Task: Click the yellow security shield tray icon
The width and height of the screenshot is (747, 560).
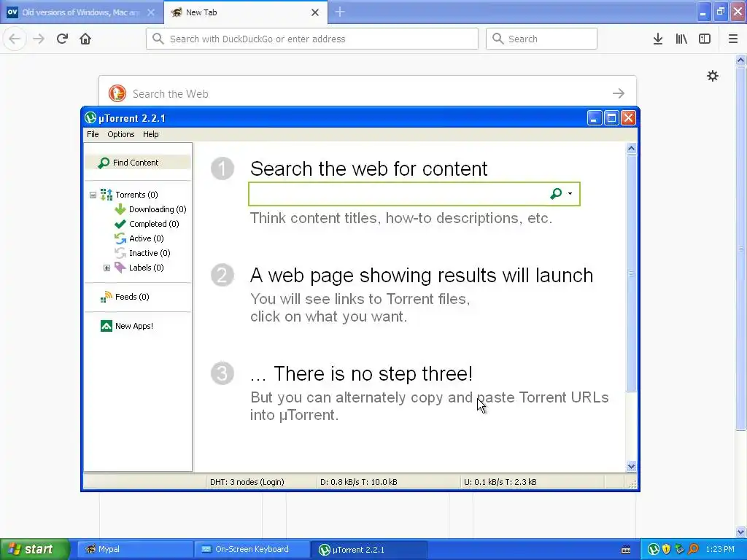Action: (x=667, y=549)
